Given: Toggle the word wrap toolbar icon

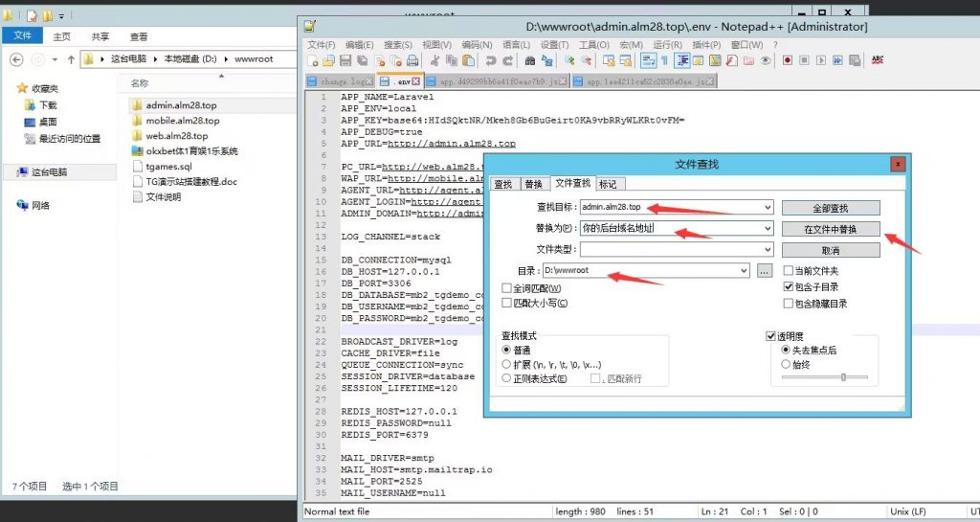Looking at the screenshot, I should 648,60.
